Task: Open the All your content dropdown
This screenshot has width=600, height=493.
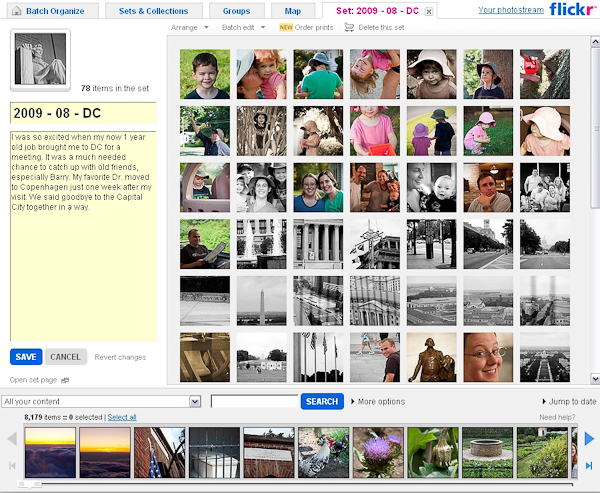Action: click(x=102, y=401)
